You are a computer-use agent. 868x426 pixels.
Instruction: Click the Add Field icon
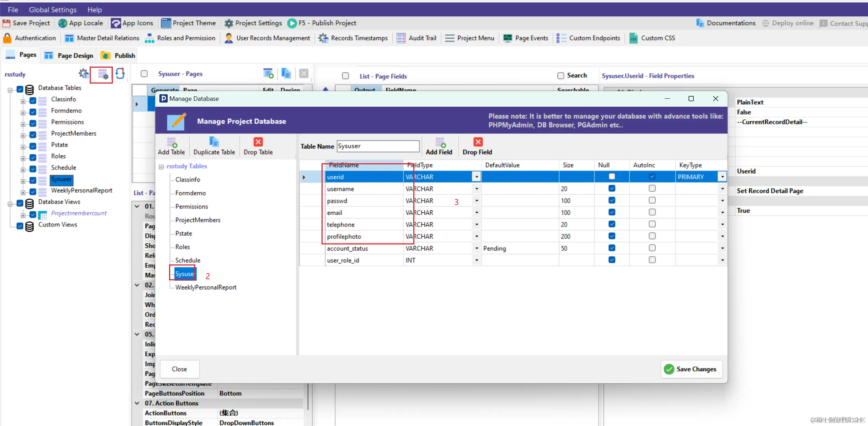440,142
